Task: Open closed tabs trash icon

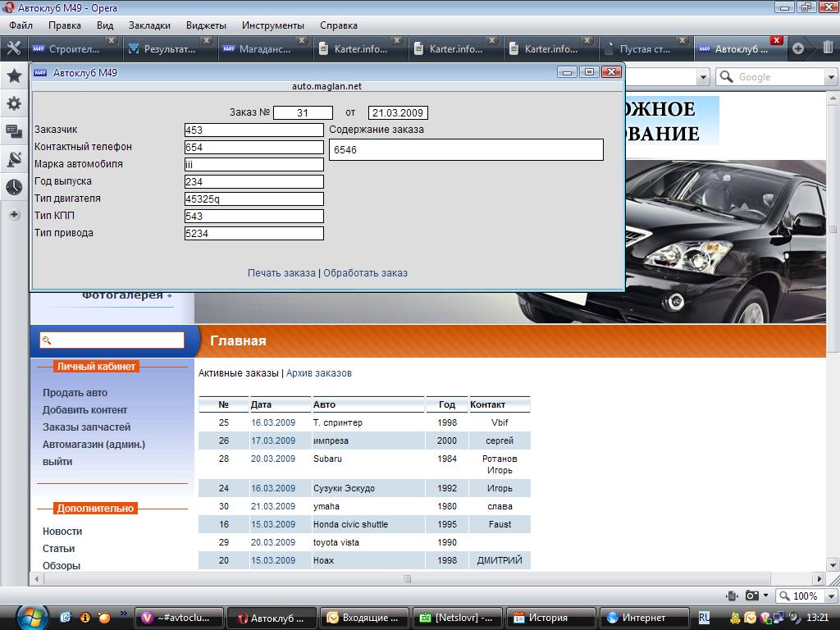Action: click(828, 48)
